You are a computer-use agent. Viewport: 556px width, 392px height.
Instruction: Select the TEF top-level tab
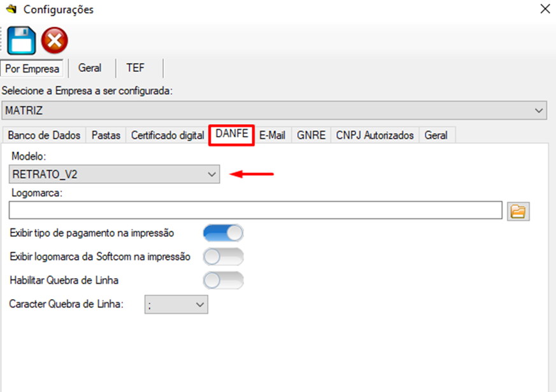135,67
